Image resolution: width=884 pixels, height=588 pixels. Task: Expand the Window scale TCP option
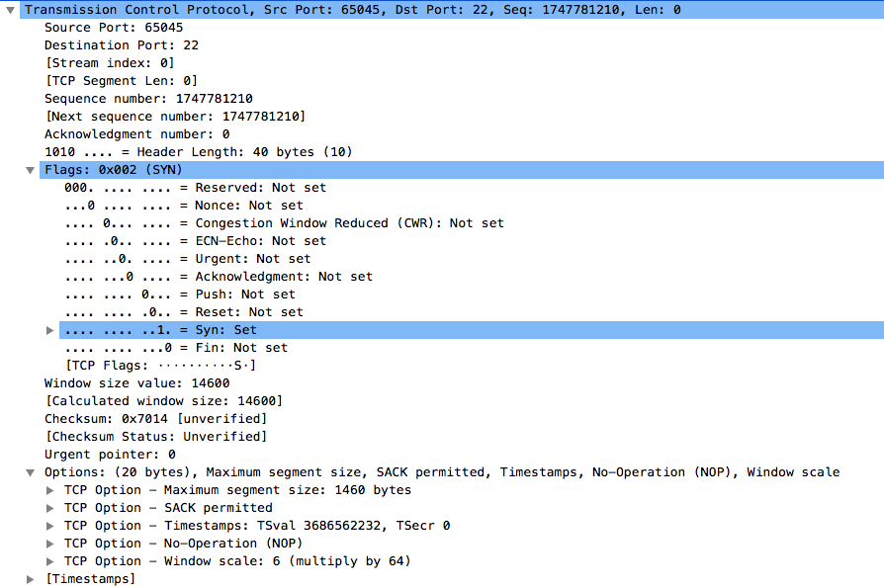click(50, 560)
